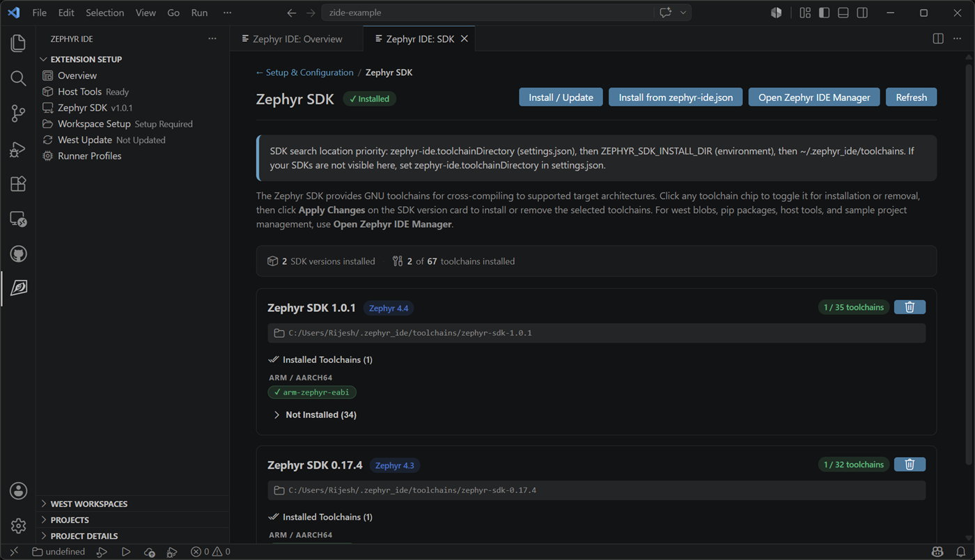Click Open Zephyr IDE Manager button

(x=814, y=98)
